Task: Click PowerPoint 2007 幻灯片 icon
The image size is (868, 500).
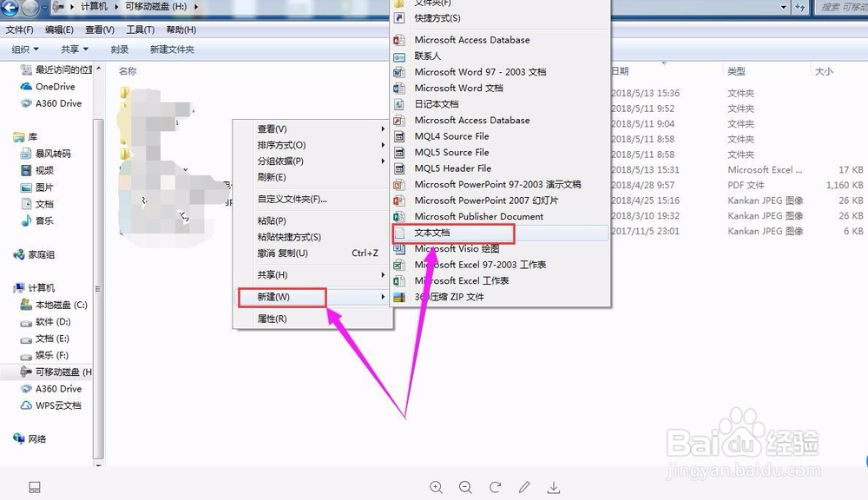Action: [399, 201]
